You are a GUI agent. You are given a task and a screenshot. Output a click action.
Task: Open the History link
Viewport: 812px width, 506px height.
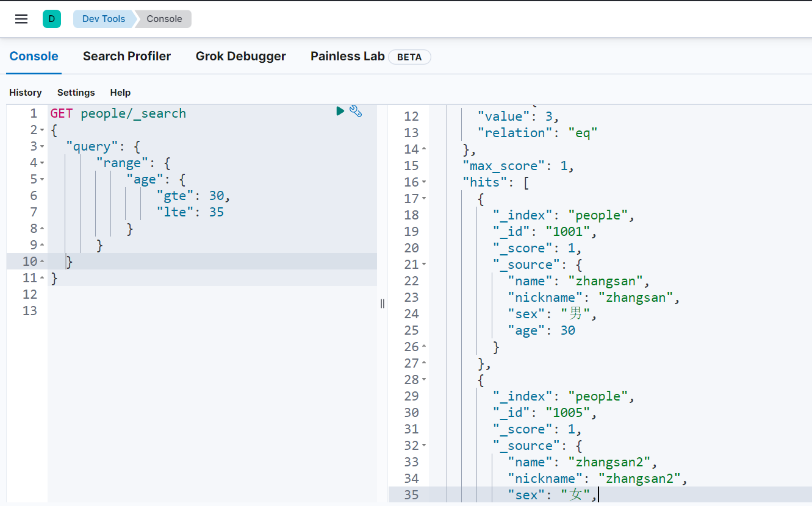(x=26, y=93)
